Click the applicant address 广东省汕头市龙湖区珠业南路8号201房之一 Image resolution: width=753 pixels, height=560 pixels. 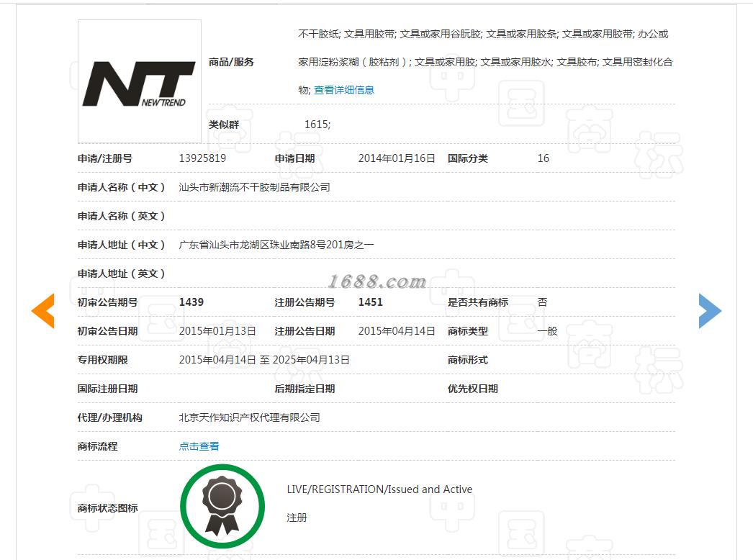coord(276,245)
